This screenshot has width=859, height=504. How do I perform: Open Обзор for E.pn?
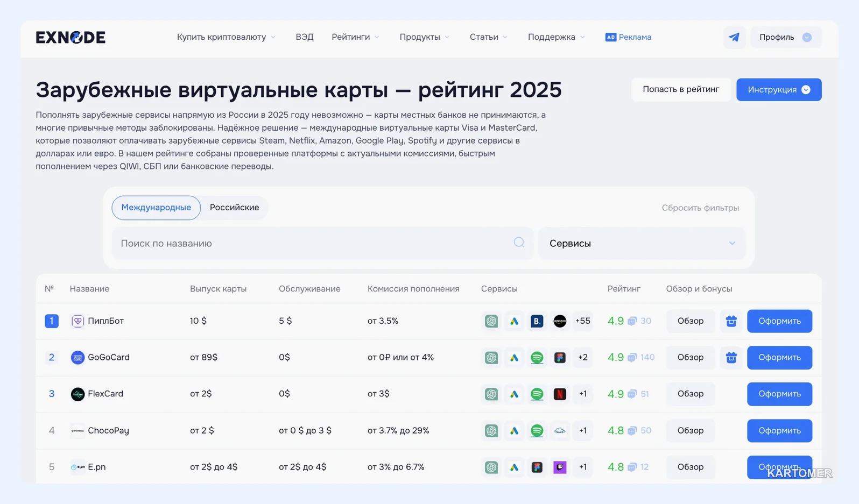pyautogui.click(x=691, y=467)
